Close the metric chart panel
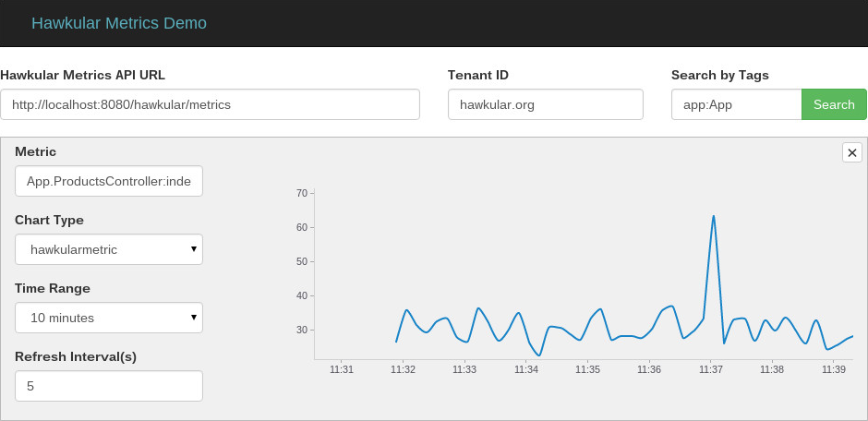The image size is (868, 421). coord(852,152)
